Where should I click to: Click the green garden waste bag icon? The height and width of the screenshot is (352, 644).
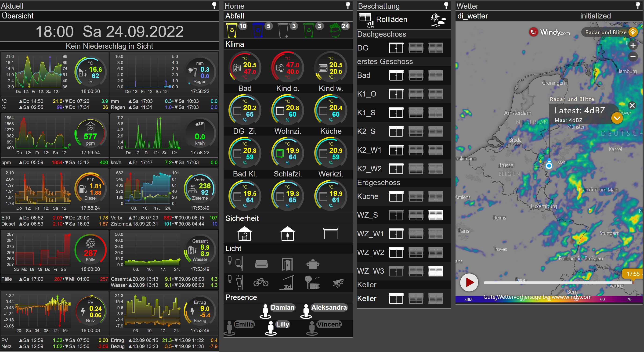click(335, 30)
